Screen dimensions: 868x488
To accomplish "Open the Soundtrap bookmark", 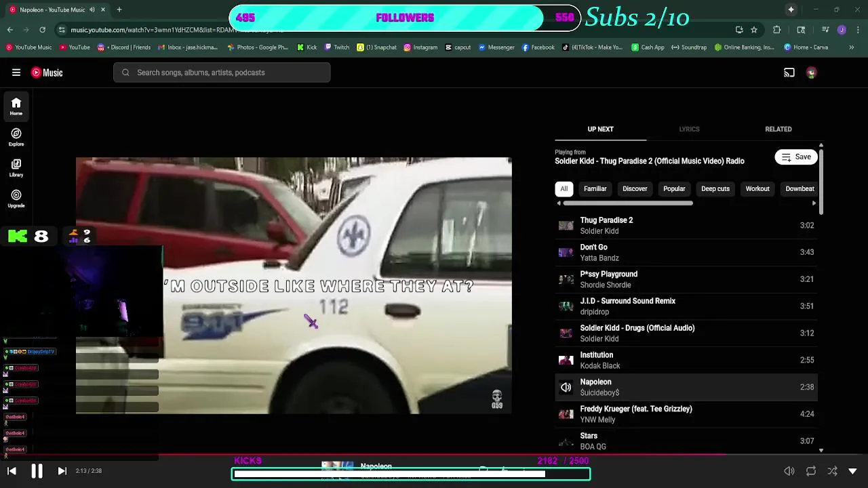I will 689,47.
